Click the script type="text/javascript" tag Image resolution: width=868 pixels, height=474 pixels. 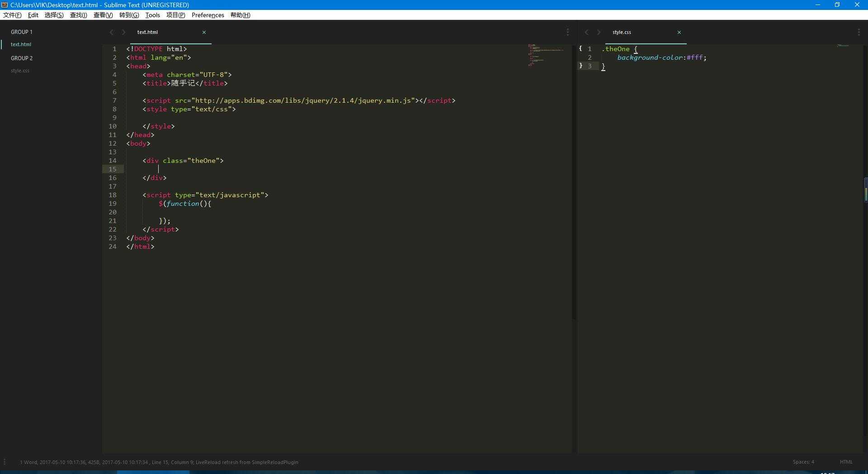205,195
